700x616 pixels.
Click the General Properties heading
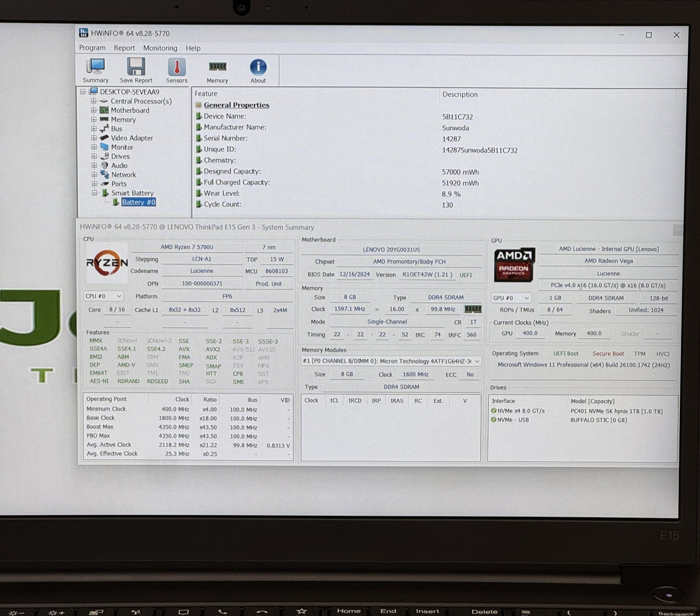click(236, 105)
